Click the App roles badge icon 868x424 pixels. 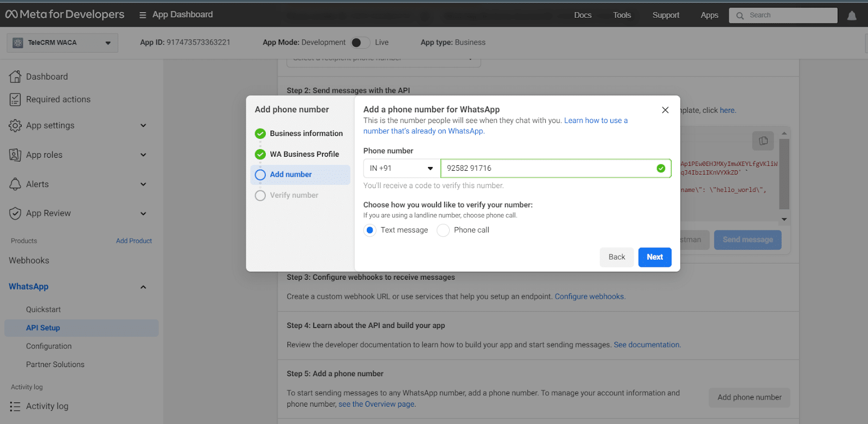pyautogui.click(x=15, y=155)
